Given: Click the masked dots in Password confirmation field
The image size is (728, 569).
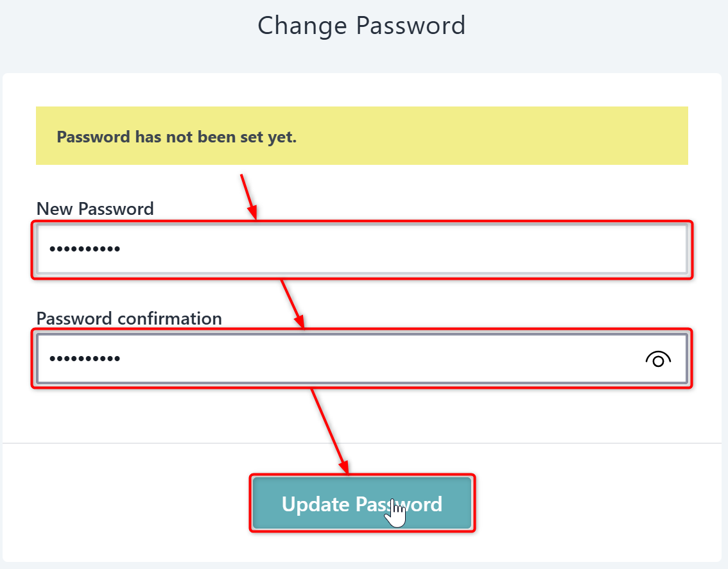Looking at the screenshot, I should click(85, 359).
